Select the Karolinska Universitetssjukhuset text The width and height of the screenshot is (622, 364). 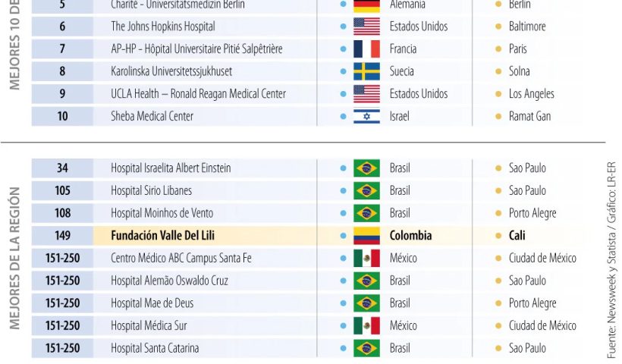tap(171, 71)
